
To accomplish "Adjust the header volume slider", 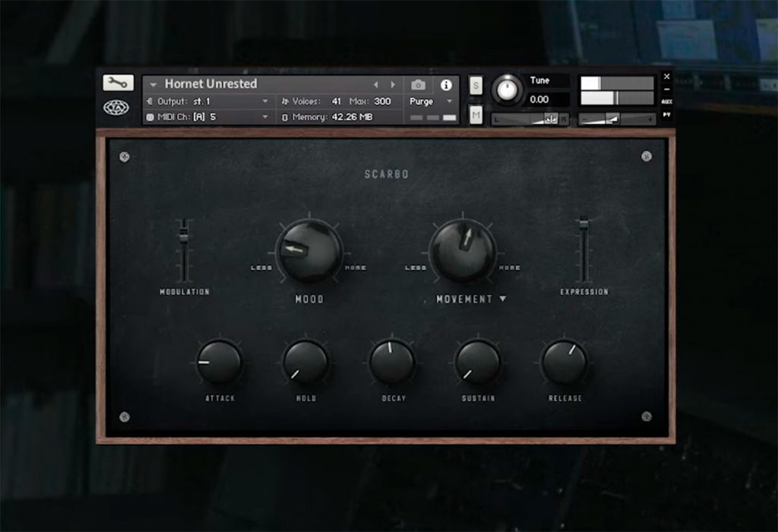I will pos(616,119).
